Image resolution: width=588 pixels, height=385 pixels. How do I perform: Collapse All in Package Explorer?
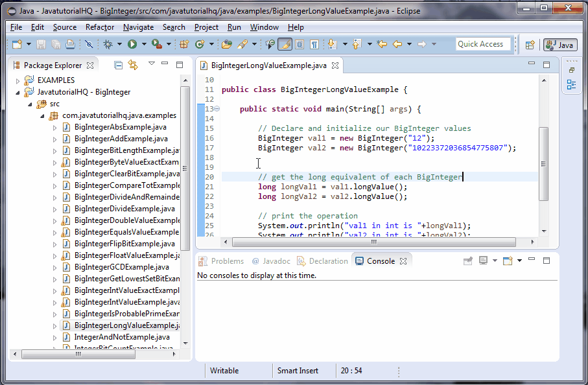118,64
